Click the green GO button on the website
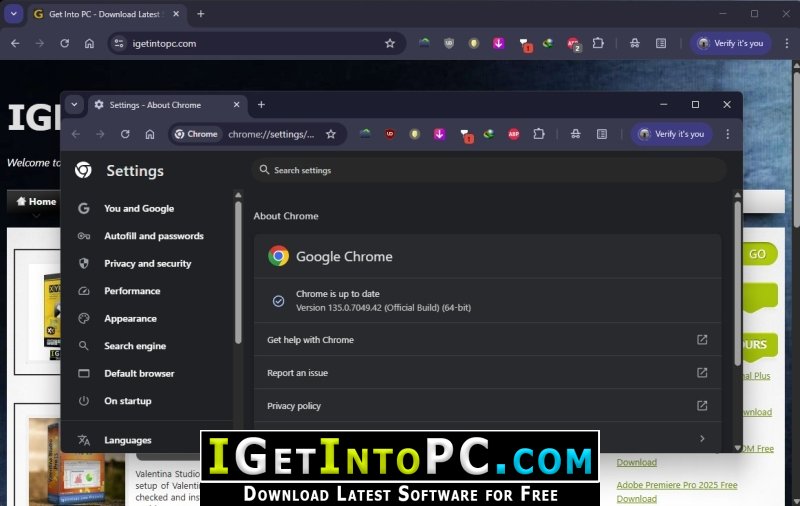Image resolution: width=800 pixels, height=506 pixels. click(x=758, y=254)
